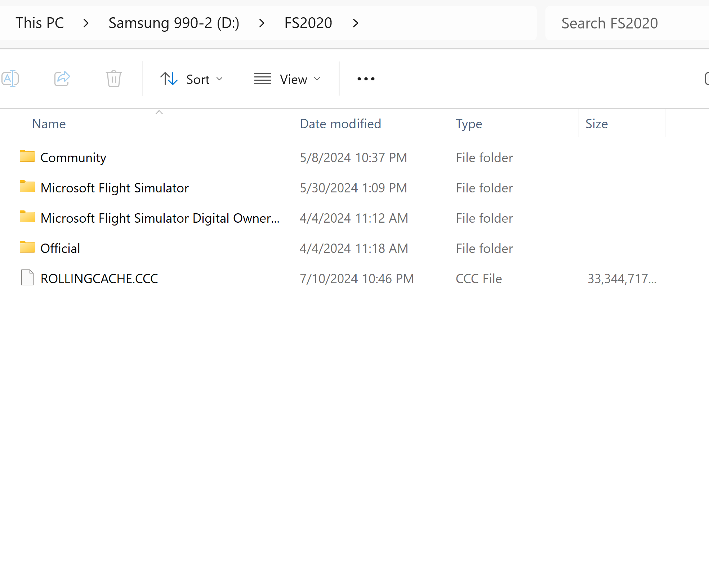Open the See more ellipsis menu
Screen dimensions: 709x588
366,79
